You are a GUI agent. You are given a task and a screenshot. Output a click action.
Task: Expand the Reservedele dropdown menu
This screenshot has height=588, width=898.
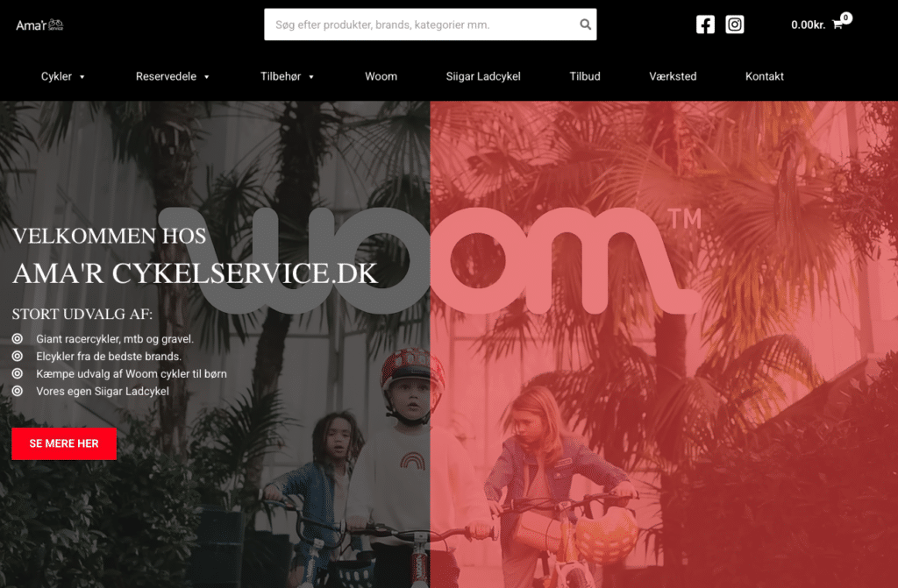[173, 76]
